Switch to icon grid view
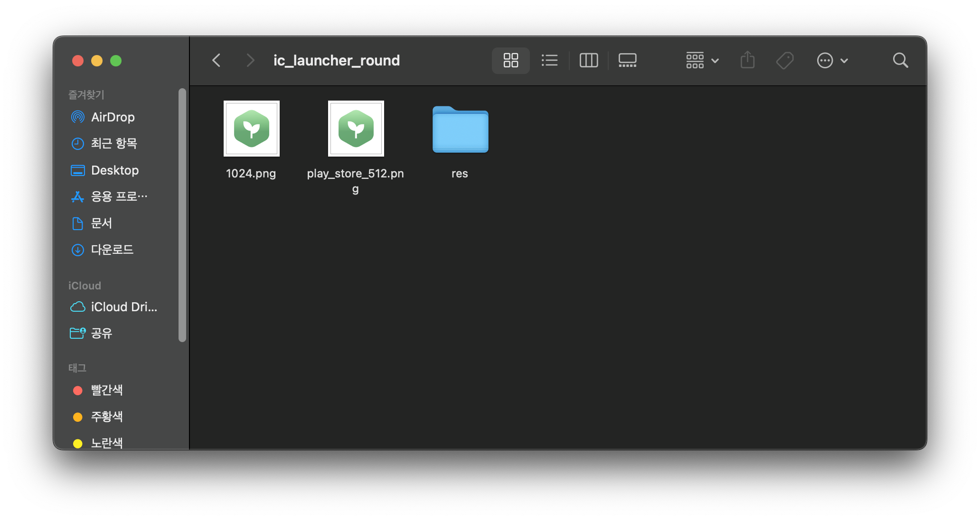Image resolution: width=980 pixels, height=520 pixels. [x=510, y=60]
